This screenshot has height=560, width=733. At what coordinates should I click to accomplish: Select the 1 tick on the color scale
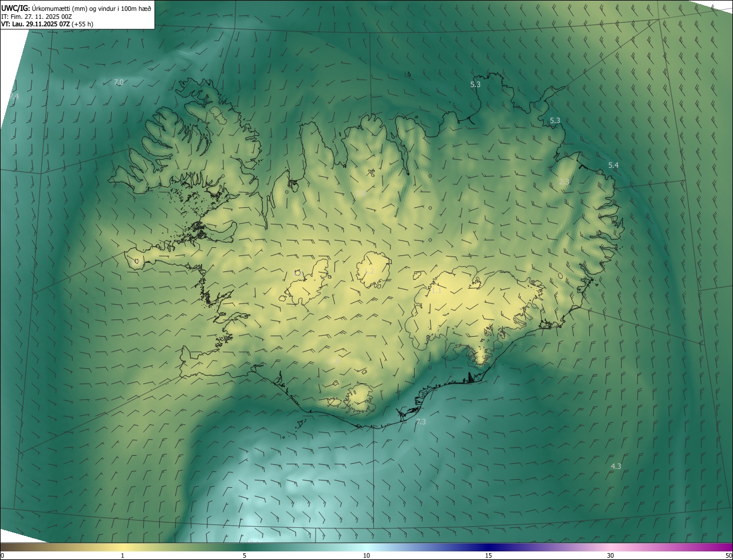pos(123,555)
